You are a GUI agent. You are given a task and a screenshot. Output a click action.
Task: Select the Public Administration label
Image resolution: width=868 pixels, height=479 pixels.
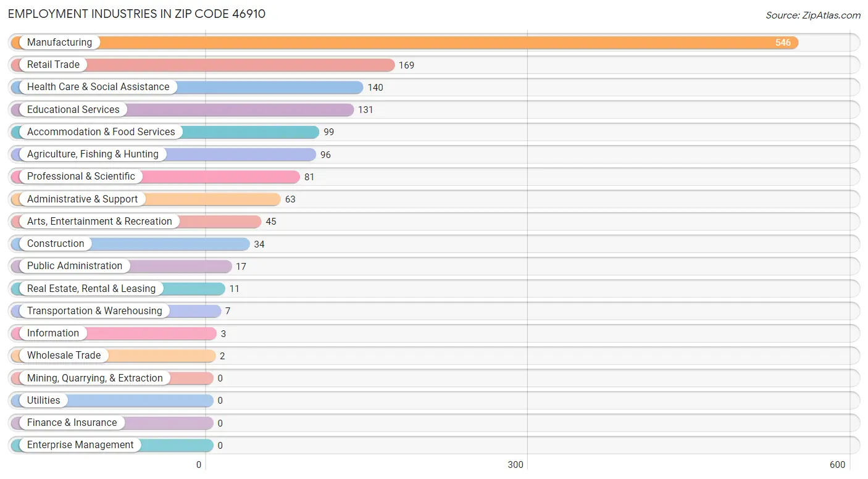coord(75,266)
